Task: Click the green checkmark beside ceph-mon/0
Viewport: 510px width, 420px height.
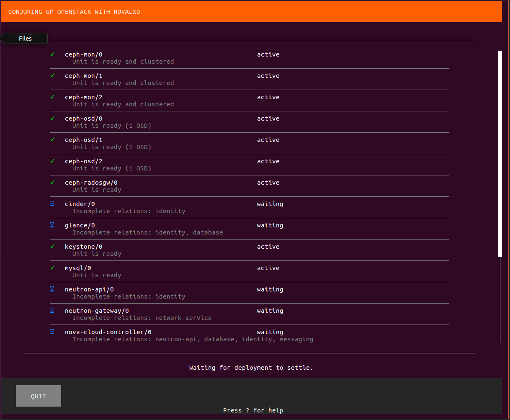Action: tap(52, 54)
